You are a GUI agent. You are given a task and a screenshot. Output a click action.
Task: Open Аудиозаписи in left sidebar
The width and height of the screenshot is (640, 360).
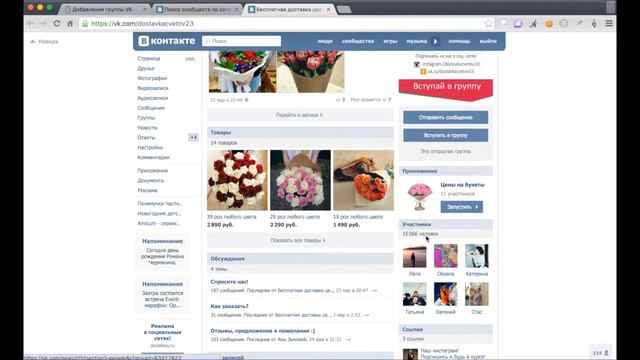[x=153, y=98]
